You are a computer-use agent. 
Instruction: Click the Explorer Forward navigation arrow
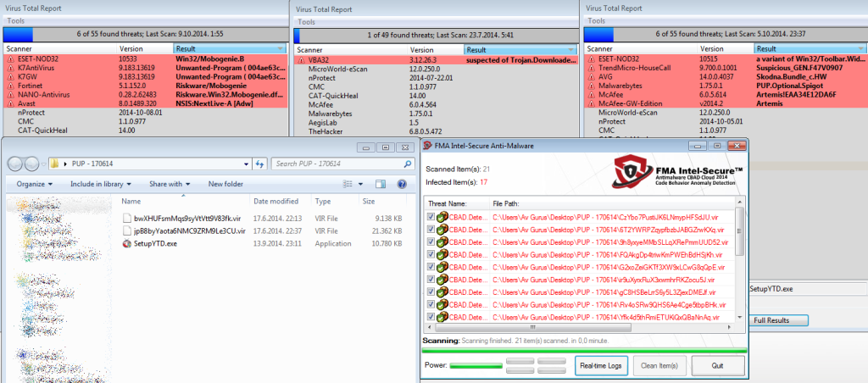(x=31, y=164)
